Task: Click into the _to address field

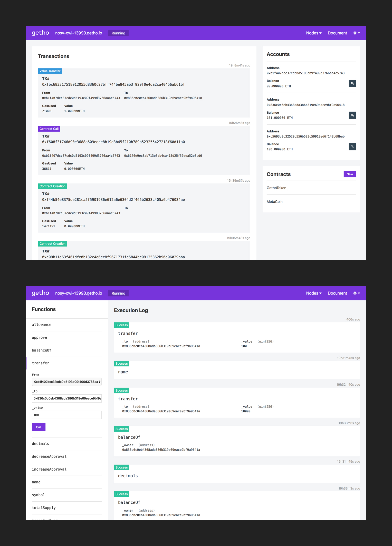Action: [x=67, y=398]
